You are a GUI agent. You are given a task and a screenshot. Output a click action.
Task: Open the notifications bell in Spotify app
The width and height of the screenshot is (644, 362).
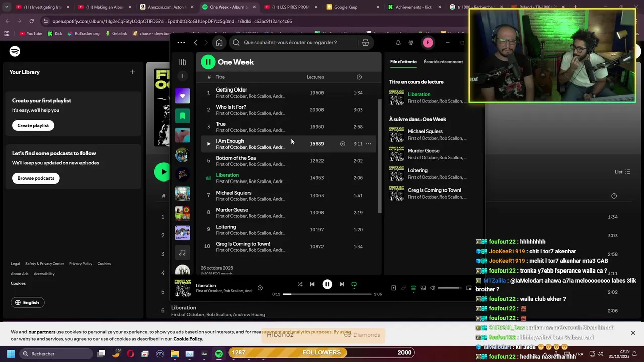[398, 43]
